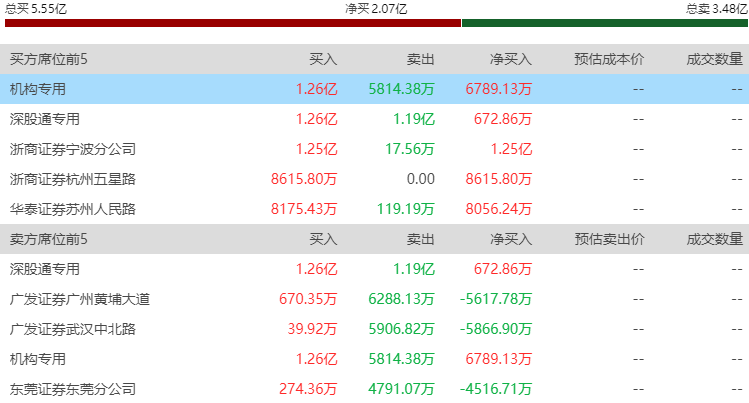
Task: Select '机构专用' in the seller top 5 list
Action: point(38,359)
